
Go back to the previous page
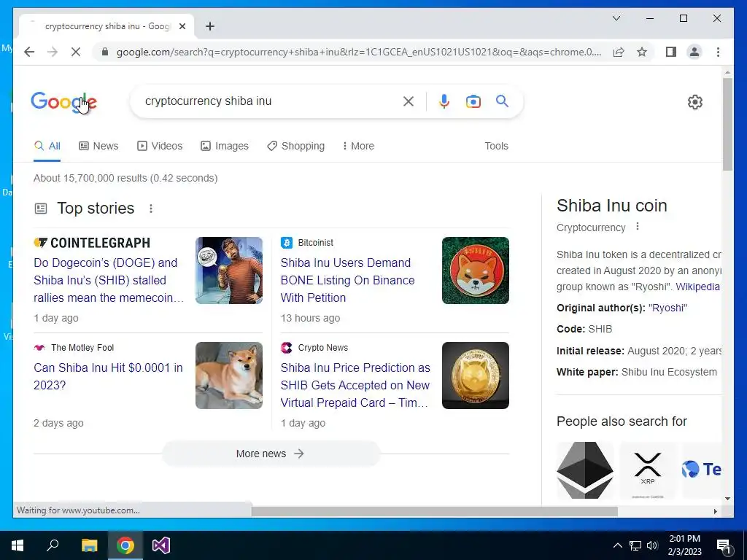(x=29, y=52)
